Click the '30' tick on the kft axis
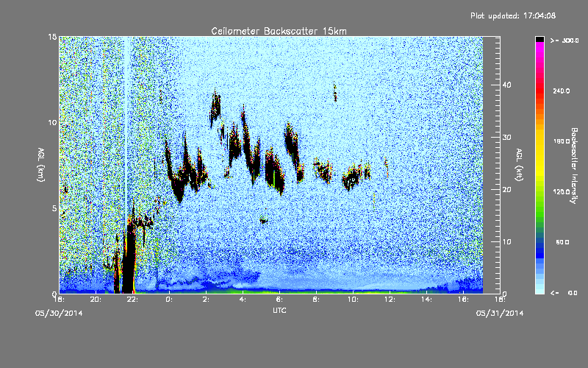588x368 pixels. 506,138
